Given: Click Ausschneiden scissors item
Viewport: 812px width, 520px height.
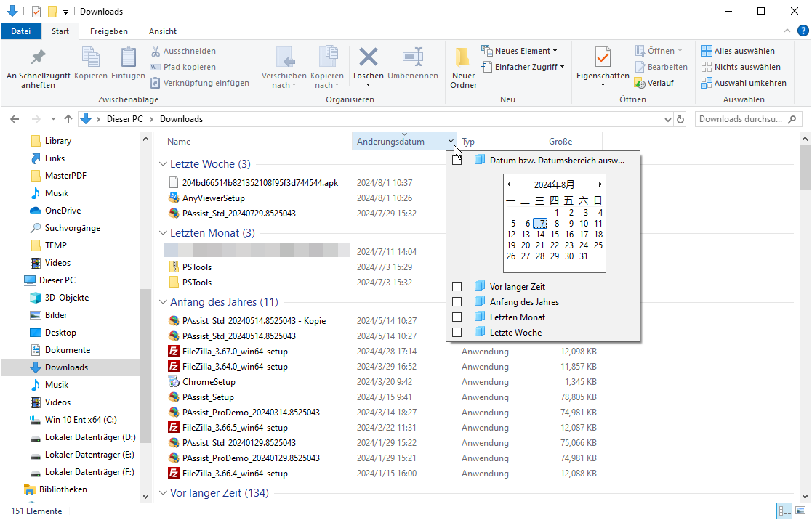Looking at the screenshot, I should (x=183, y=51).
